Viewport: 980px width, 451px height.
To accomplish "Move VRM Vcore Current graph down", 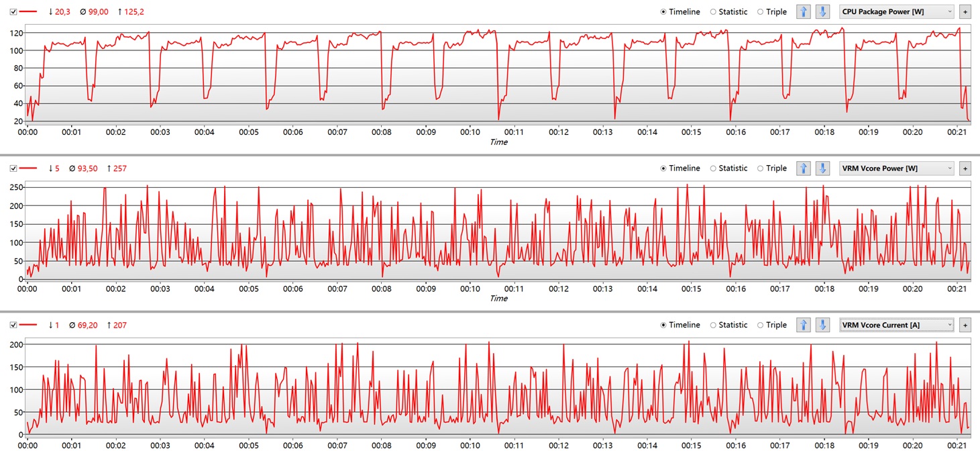I will pos(822,325).
